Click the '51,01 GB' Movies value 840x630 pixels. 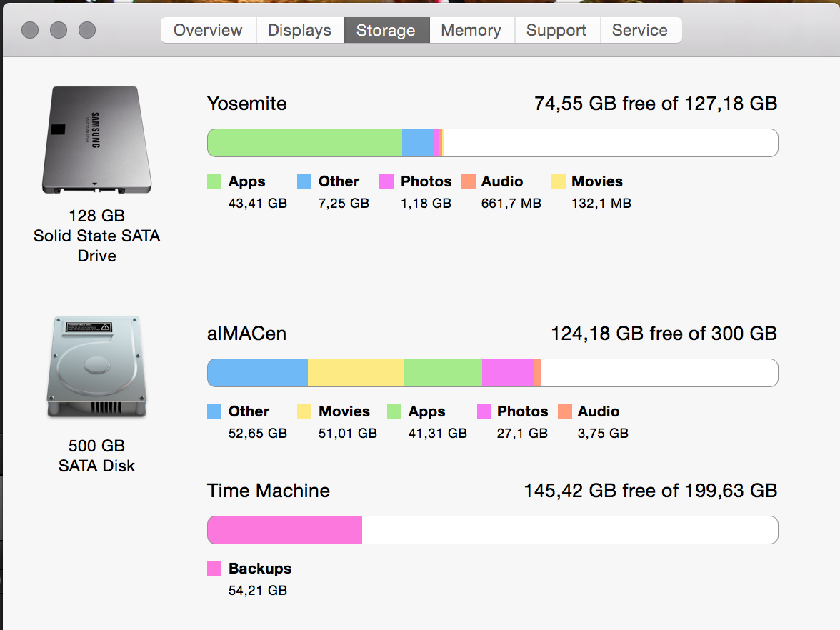(348, 434)
